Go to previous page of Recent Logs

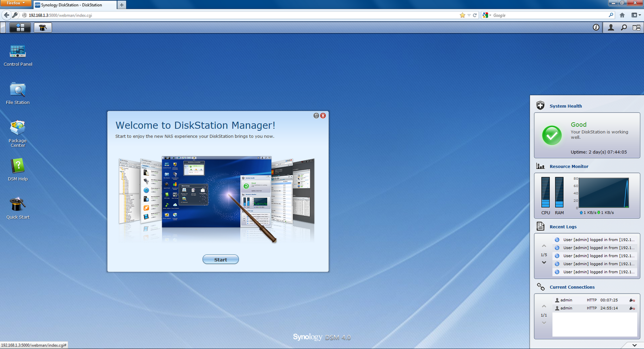point(544,246)
